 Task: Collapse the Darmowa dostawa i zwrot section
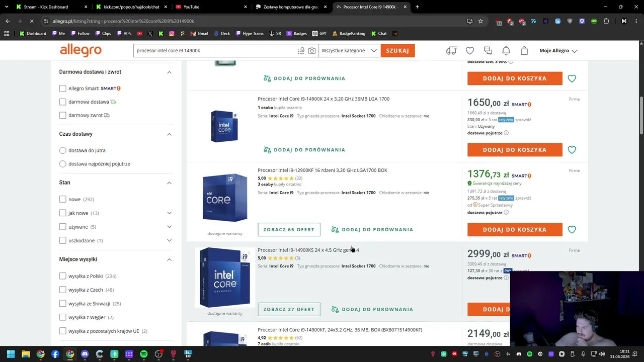pos(169,72)
